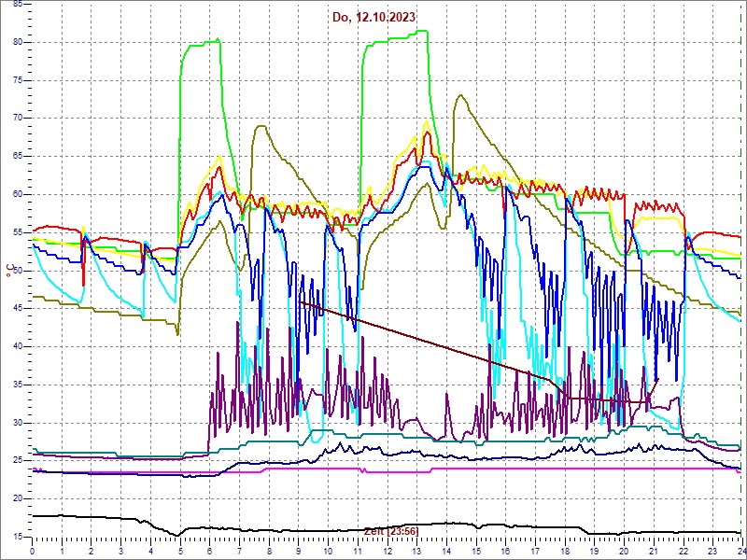
Task: Click the "°C" temperature axis unit label
Action: pos(9,272)
